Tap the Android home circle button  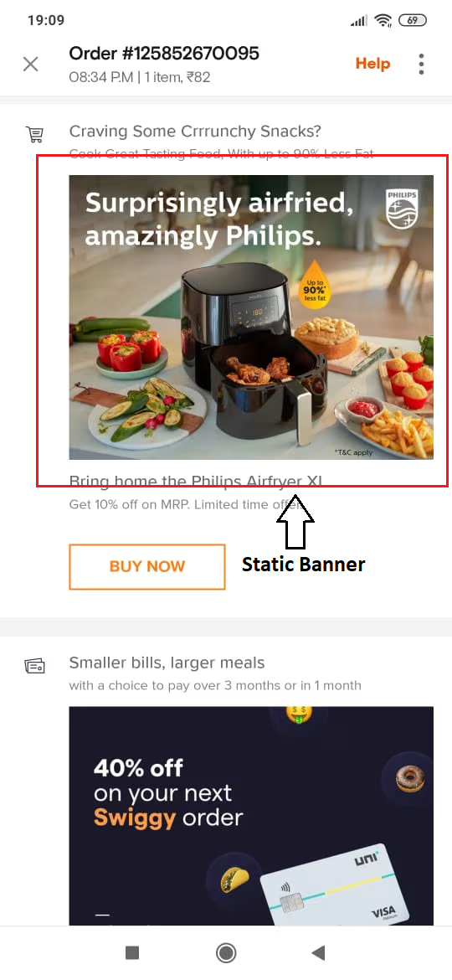[225, 952]
